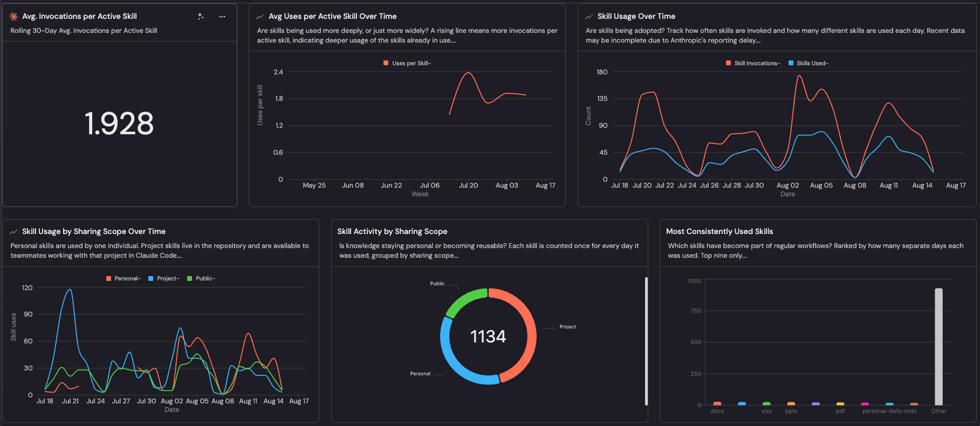Click the 1.928 metric value
The image size is (980, 426).
coord(119,123)
